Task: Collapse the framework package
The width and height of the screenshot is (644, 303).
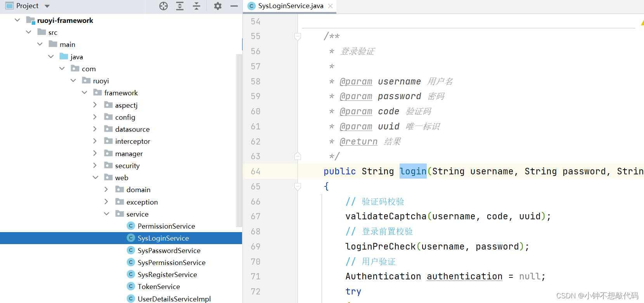Action: click(x=84, y=93)
